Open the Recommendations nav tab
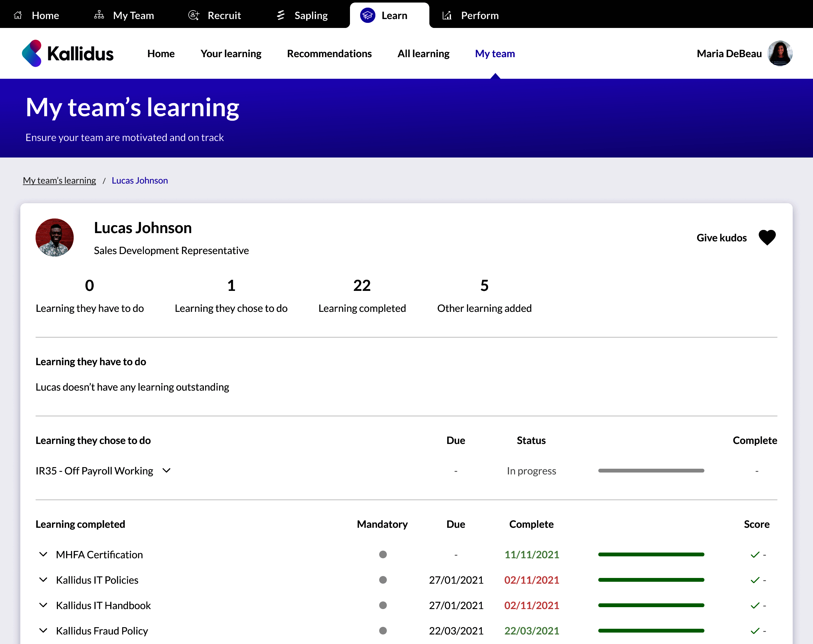Screen dimensions: 813x644 329,54
